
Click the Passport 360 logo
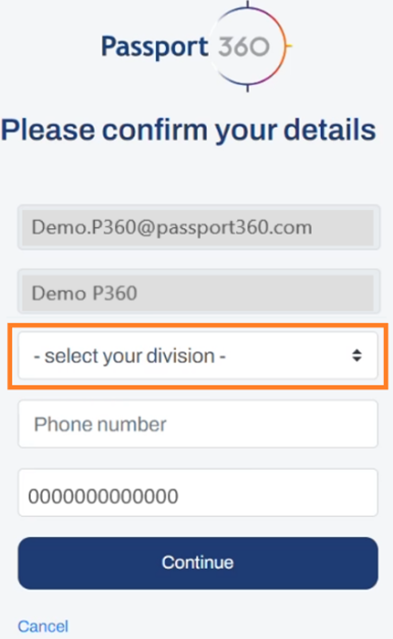click(196, 46)
